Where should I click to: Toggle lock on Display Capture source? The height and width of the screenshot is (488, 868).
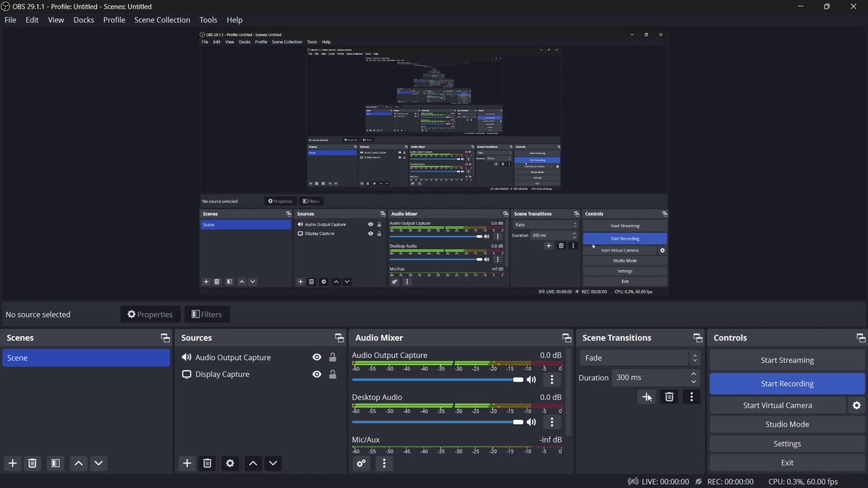click(x=333, y=374)
